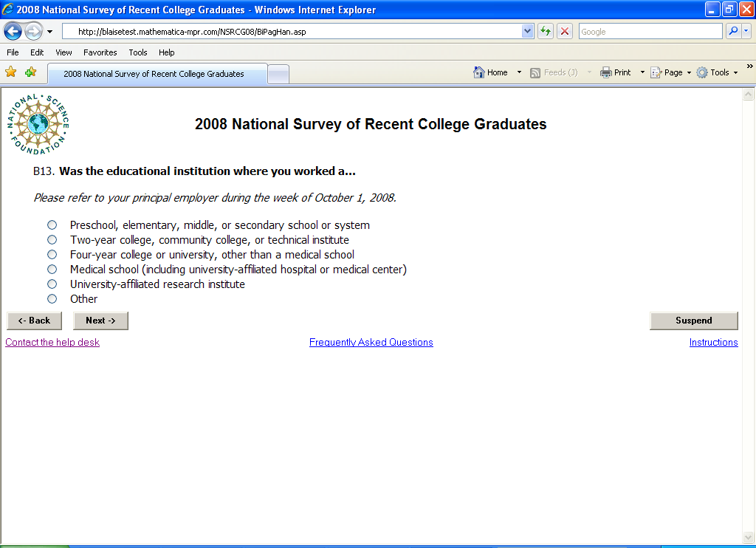The width and height of the screenshot is (756, 548).
Task: Click the Favorites Center star icon
Action: [11, 72]
